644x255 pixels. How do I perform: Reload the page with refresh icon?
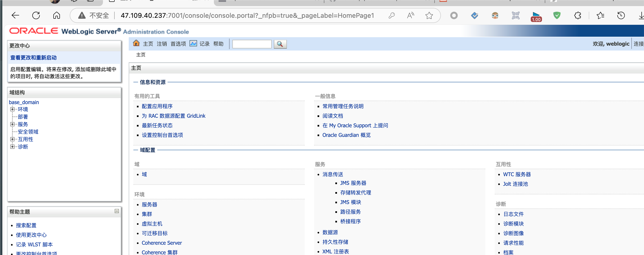point(36,15)
